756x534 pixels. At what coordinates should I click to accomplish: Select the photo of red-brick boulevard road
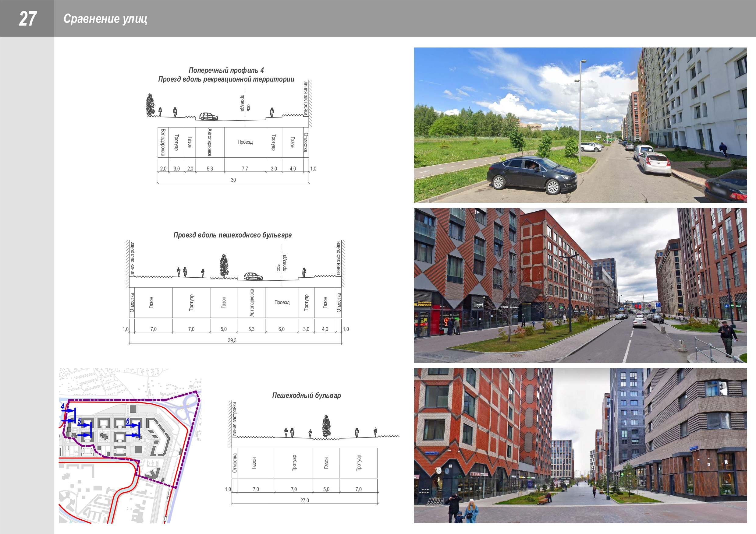(x=580, y=285)
